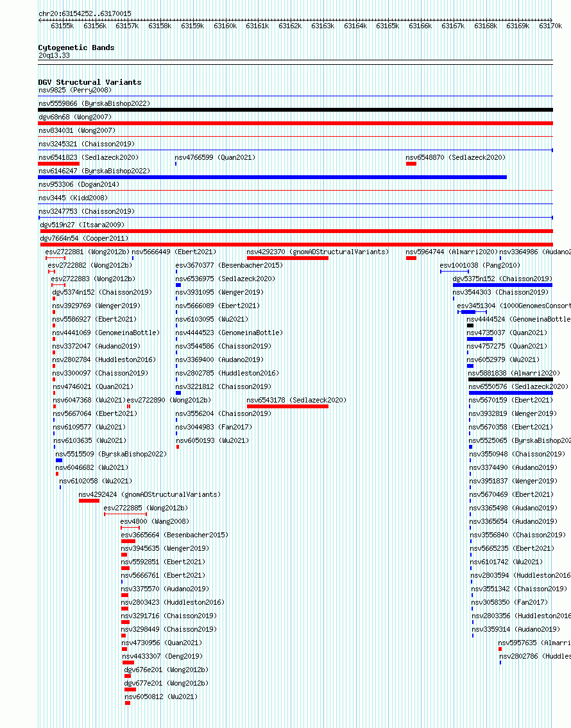The height and width of the screenshot is (728, 571).
Task: Open esv2722890 (Wong2012b) variant
Action: [169, 400]
